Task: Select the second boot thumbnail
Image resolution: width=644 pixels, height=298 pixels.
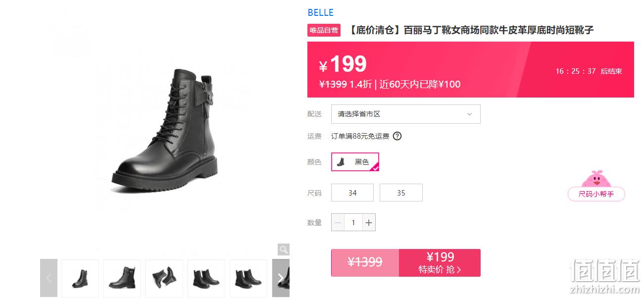Action: click(x=122, y=278)
